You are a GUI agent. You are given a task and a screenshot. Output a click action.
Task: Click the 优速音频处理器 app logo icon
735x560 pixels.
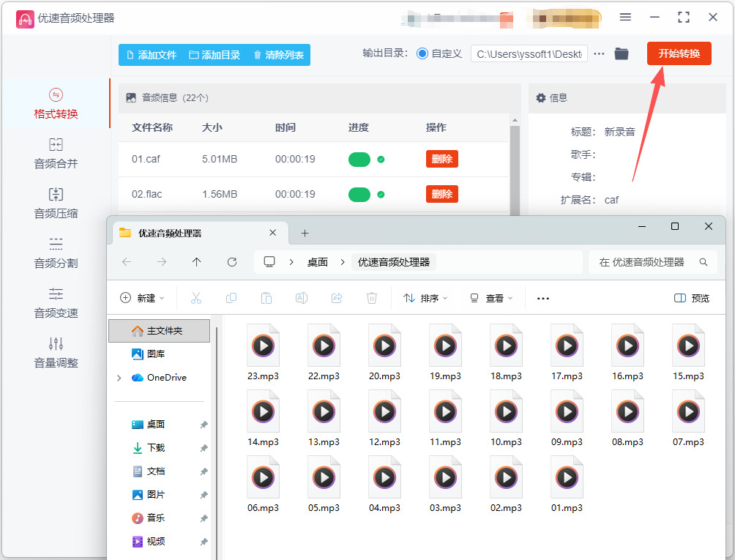click(x=25, y=19)
